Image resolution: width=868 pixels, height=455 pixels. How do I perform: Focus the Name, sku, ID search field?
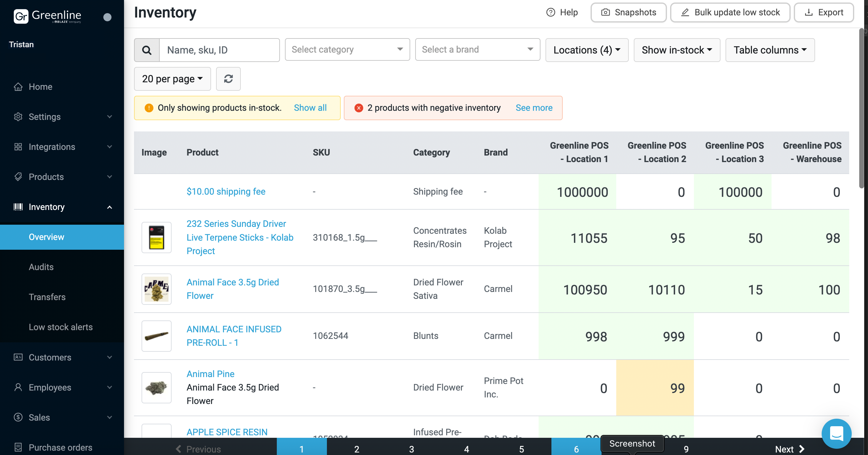[220, 50]
